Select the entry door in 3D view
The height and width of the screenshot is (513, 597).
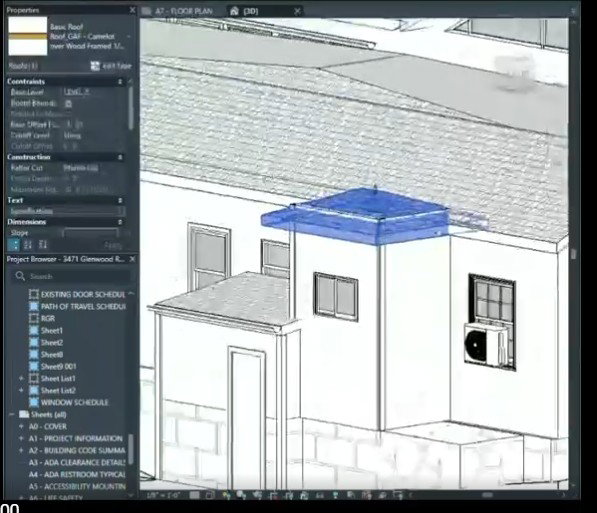click(247, 419)
